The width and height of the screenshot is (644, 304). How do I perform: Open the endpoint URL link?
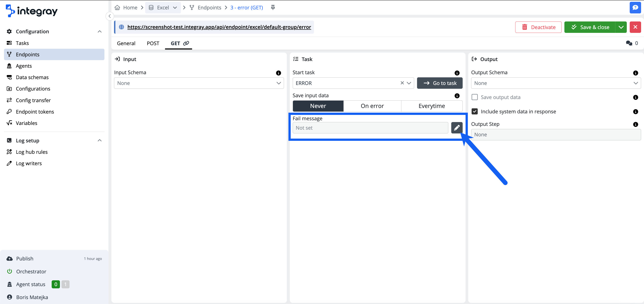[219, 27]
